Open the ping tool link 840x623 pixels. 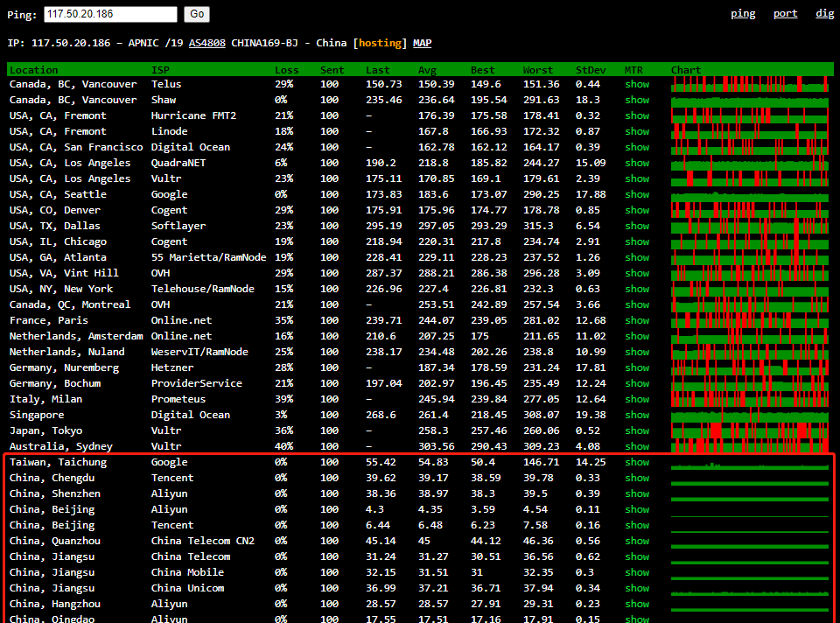pyautogui.click(x=743, y=14)
